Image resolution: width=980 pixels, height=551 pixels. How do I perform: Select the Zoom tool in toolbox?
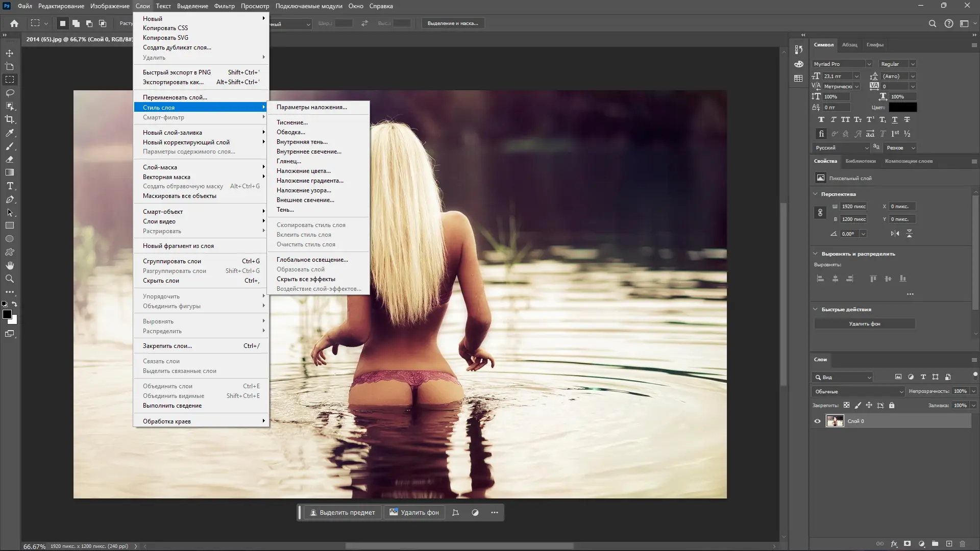coord(10,279)
